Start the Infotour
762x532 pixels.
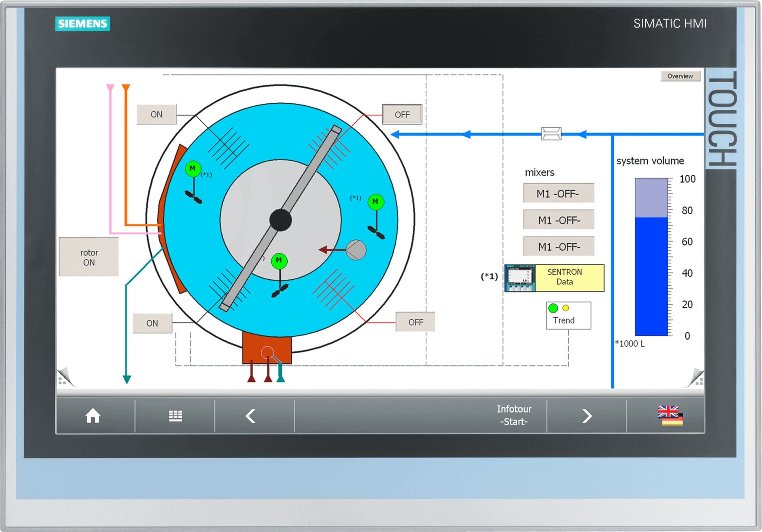514,415
